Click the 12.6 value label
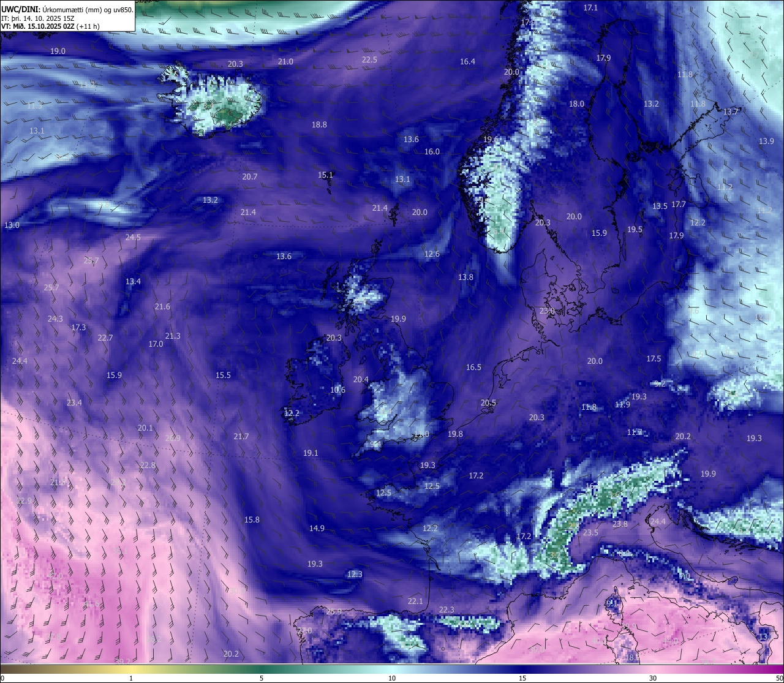 (432, 254)
